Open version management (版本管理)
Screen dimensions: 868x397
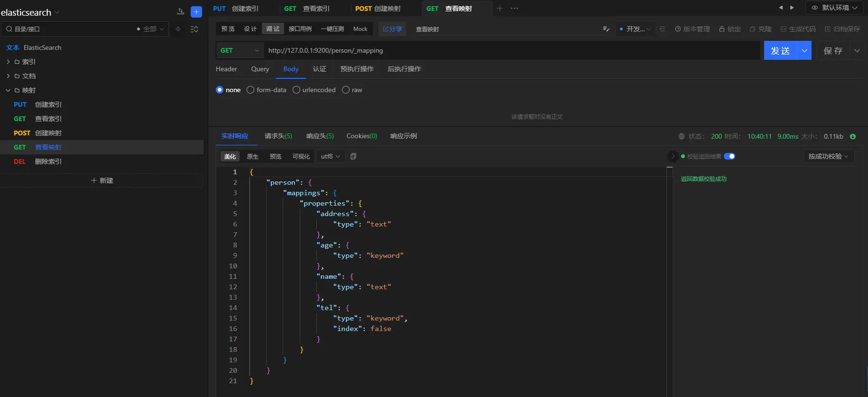point(692,29)
